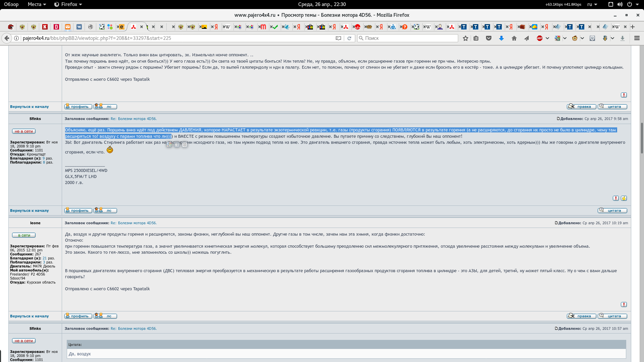Click the Поиск search field
The image size is (644, 362).
pyautogui.click(x=408, y=38)
